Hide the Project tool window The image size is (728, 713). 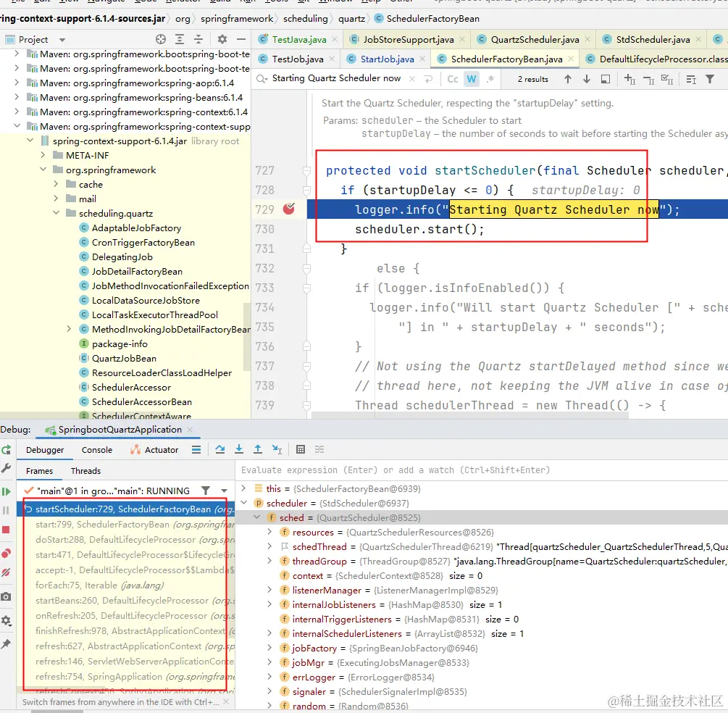click(241, 39)
